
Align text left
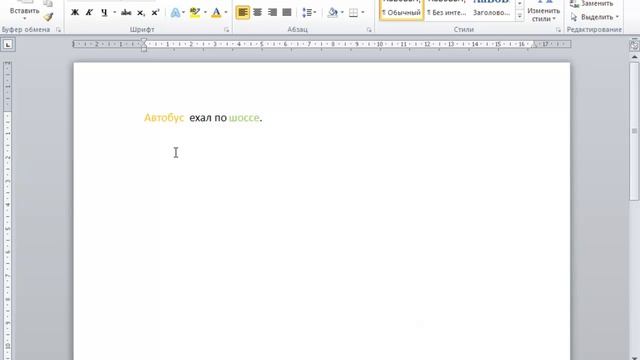pos(242,13)
